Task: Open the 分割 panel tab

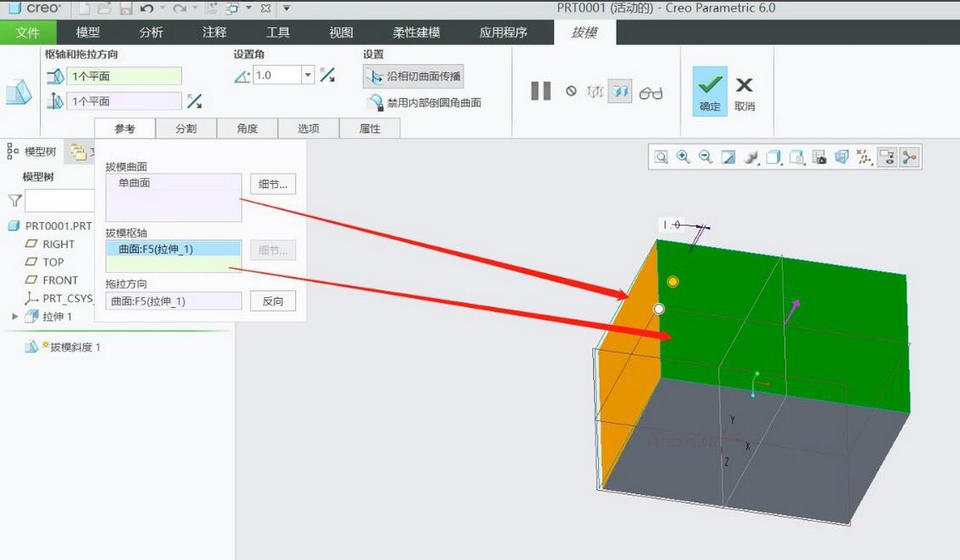Action: (x=186, y=129)
